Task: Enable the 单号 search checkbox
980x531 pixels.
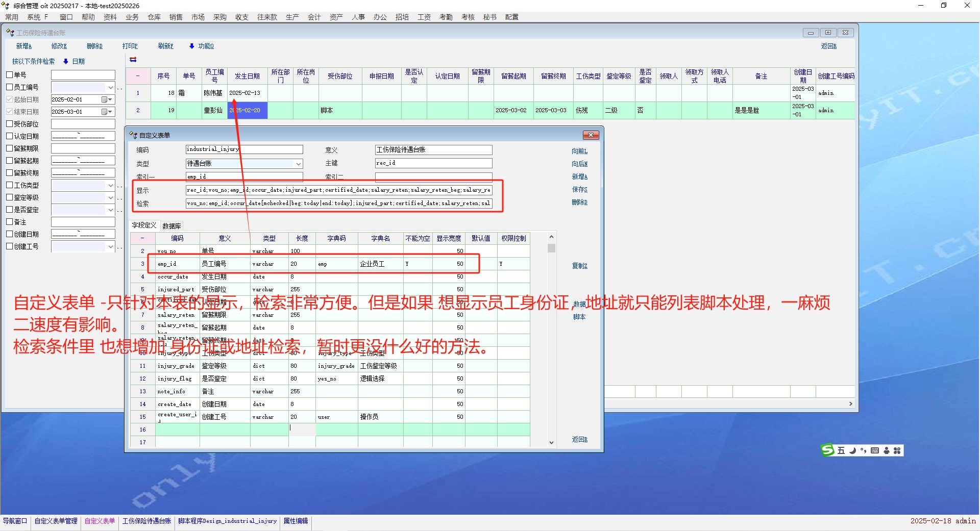Action: click(10, 75)
